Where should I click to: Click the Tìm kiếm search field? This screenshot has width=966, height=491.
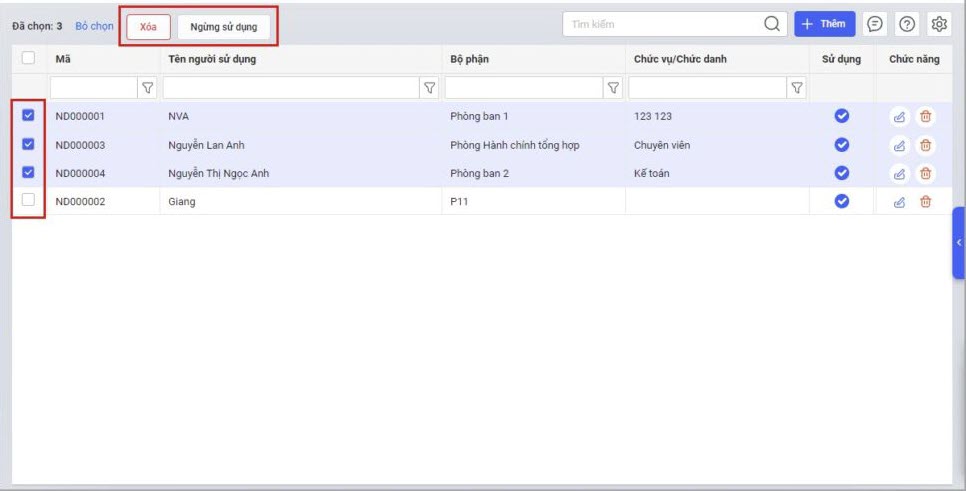(660, 25)
